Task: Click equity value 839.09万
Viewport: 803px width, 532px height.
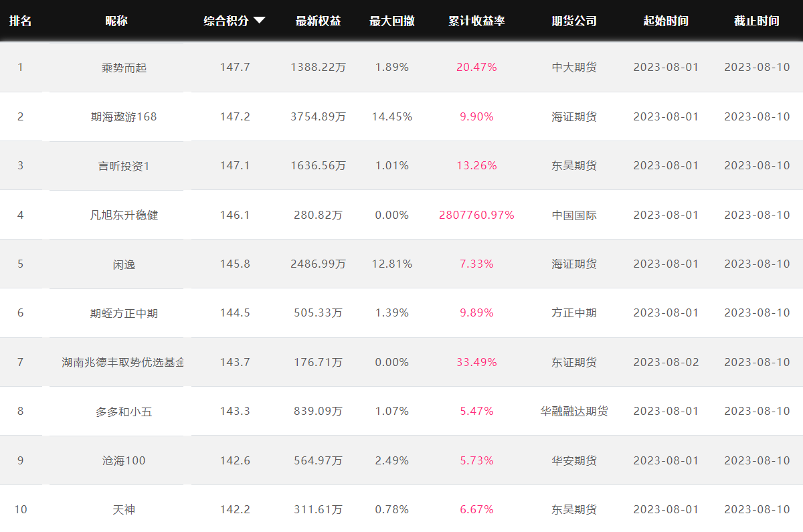Action: 319,411
